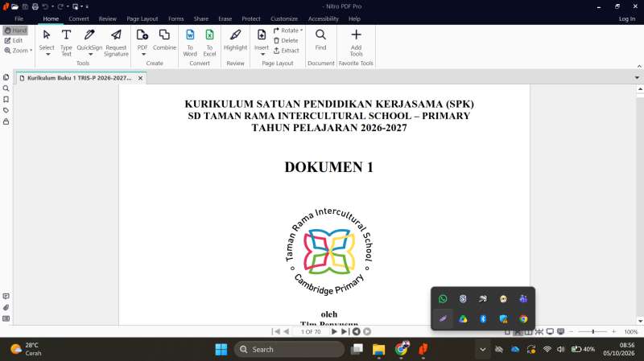Select the Kurikulum Buku 1 TRIS-P document tab
The image size is (644, 361).
[79, 78]
